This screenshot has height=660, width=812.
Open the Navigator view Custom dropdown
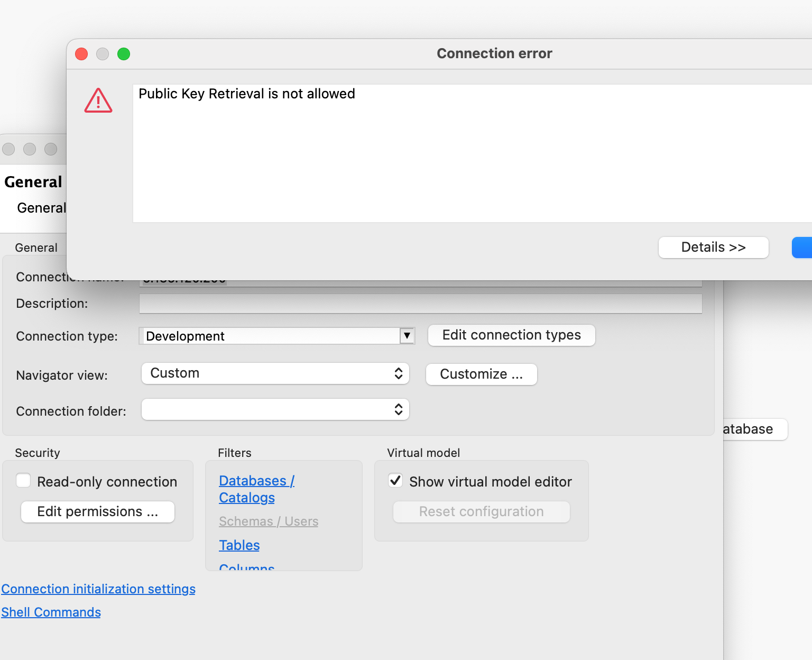tap(275, 373)
